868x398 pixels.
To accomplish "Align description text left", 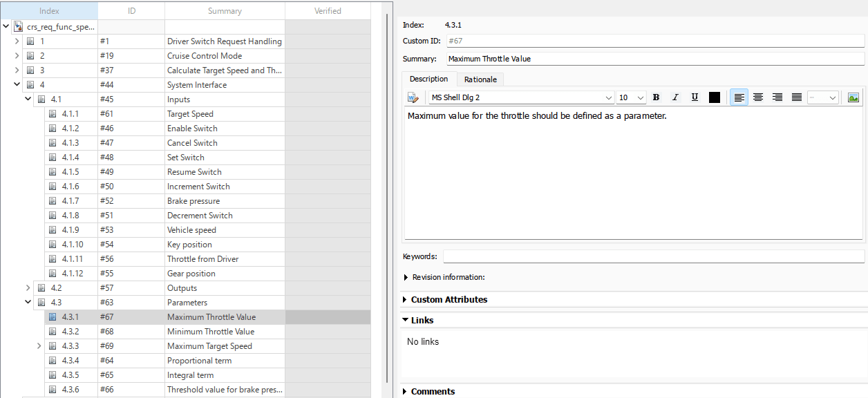I will click(x=739, y=97).
